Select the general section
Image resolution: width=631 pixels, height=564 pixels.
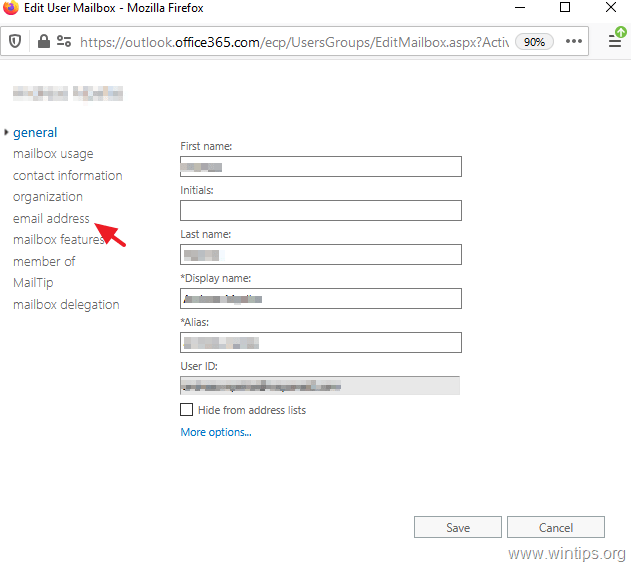pos(35,132)
